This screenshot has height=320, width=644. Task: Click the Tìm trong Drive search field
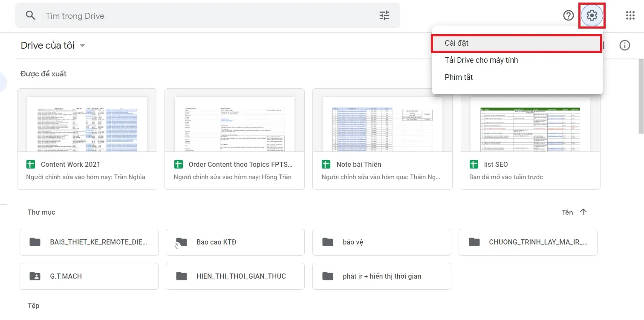click(x=208, y=16)
